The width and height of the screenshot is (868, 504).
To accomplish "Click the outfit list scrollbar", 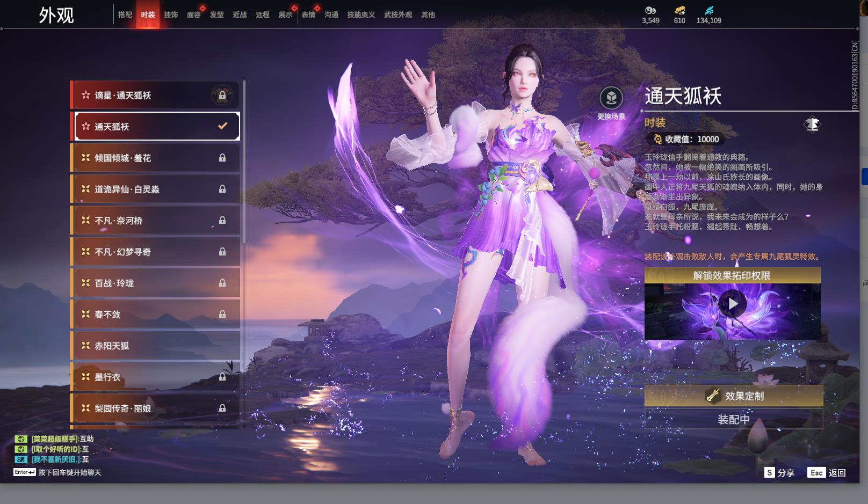I will [244, 161].
